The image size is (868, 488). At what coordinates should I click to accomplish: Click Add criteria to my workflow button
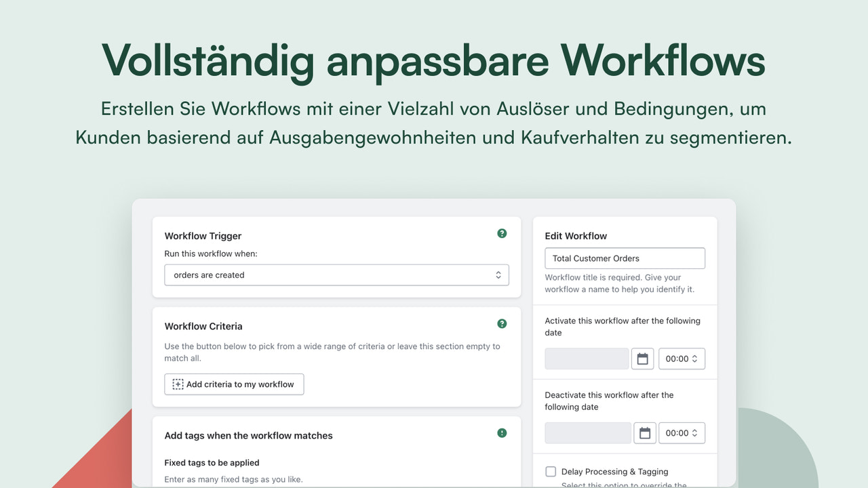click(x=234, y=384)
